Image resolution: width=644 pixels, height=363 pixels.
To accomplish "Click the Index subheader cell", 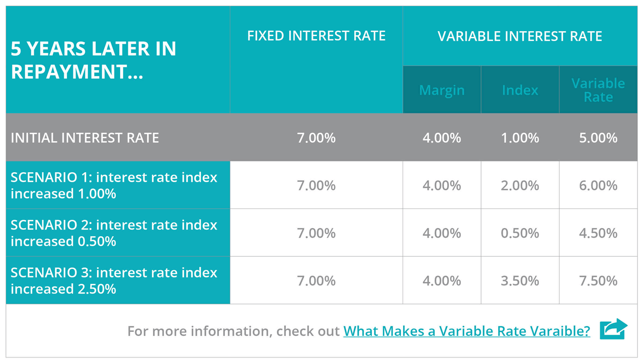I will coord(520,90).
